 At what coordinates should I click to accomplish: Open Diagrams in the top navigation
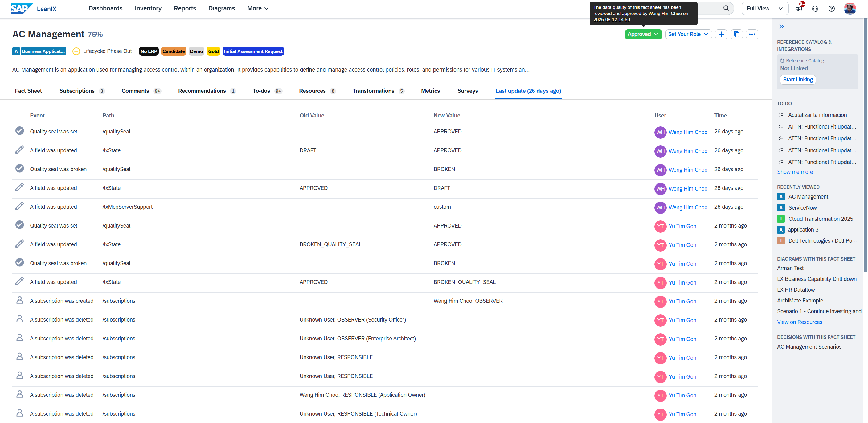221,8
